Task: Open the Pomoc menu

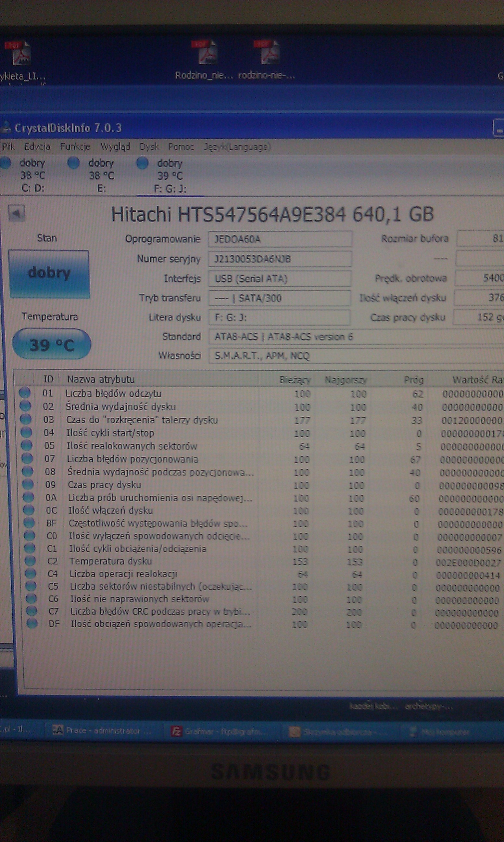Action: [181, 147]
